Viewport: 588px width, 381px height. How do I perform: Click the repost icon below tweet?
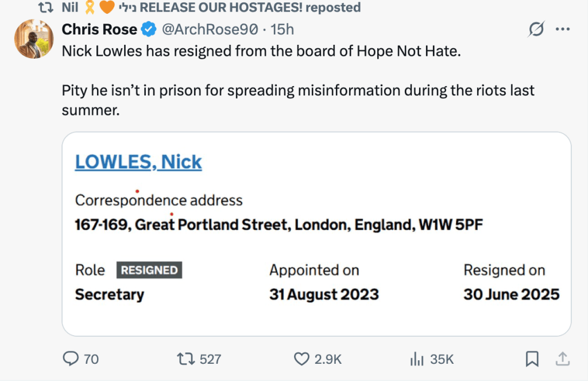click(x=185, y=359)
